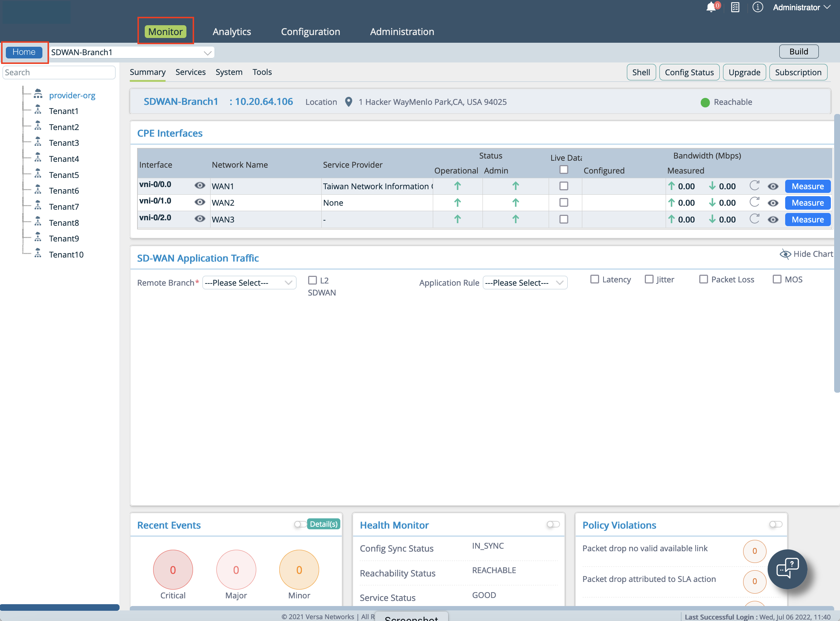Toggle the Health Monitor switch
Viewport: 840px width, 621px height.
[x=553, y=525]
